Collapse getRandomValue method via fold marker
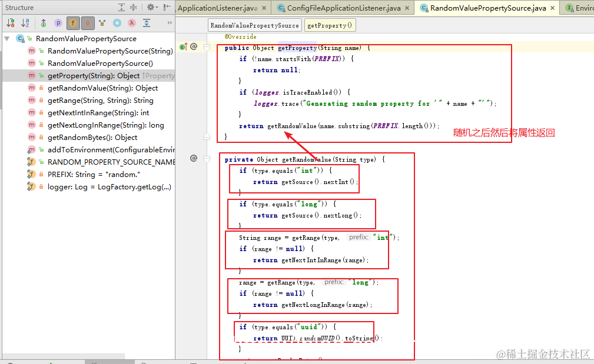Screen dimensions: 594x364 (207, 159)
